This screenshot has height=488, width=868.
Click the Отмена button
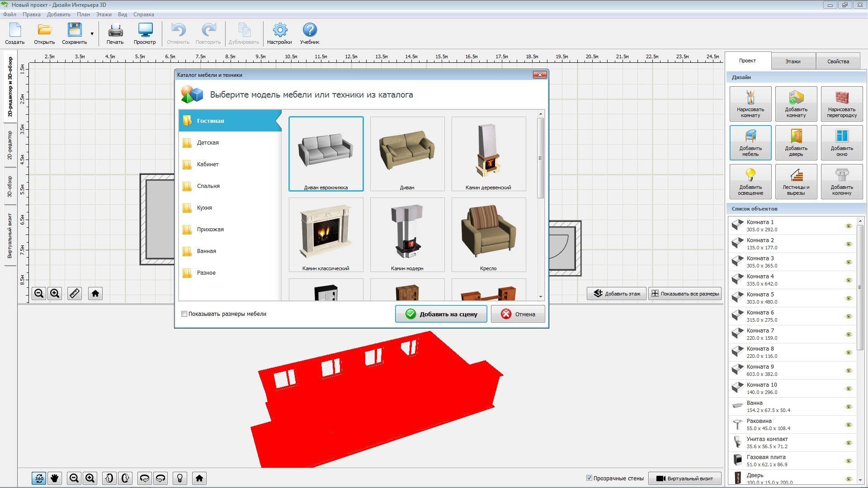pos(518,314)
